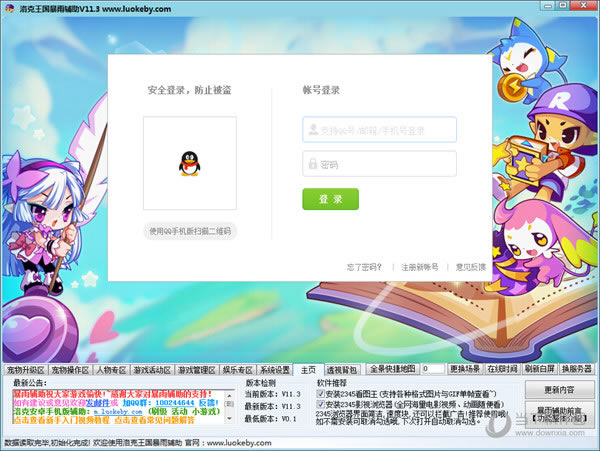This screenshot has height=451, width=600.
Task: Switch to the 宠物操作区 tab
Action: tap(70, 370)
